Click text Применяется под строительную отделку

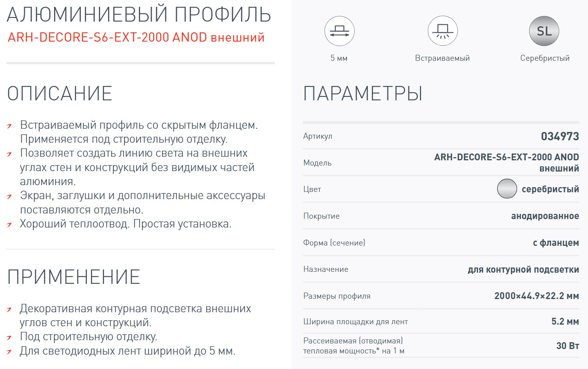coord(124,139)
